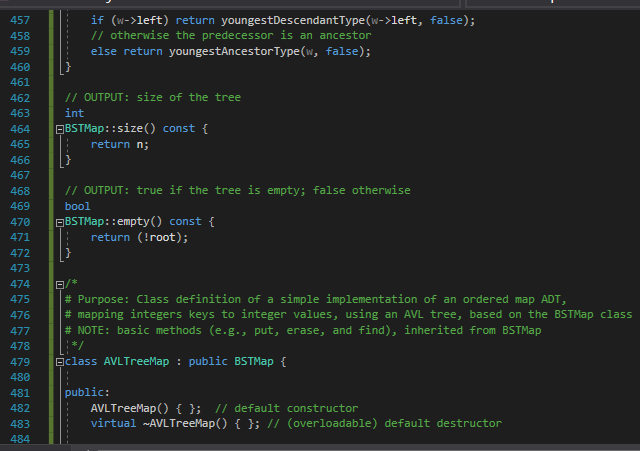Click the '# NOTE: basic methods' comment line
The height and width of the screenshot is (451, 640).
pyautogui.click(x=303, y=331)
